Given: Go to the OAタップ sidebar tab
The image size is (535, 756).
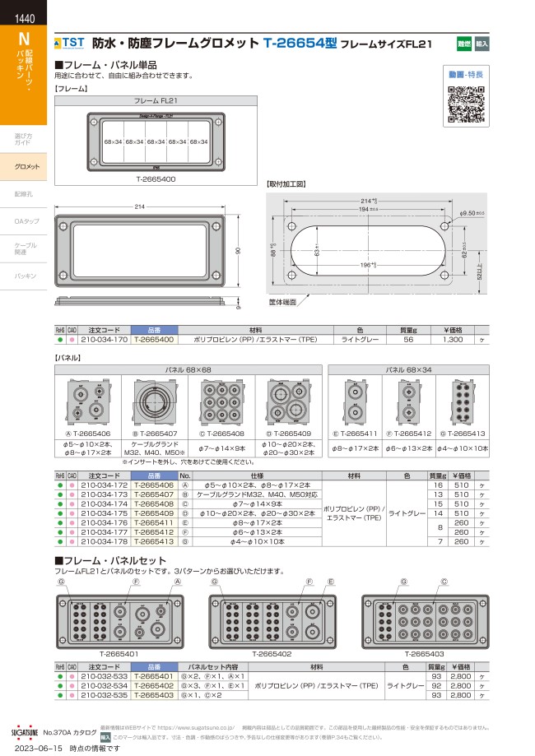Looking at the screenshot, I should 26,221.
